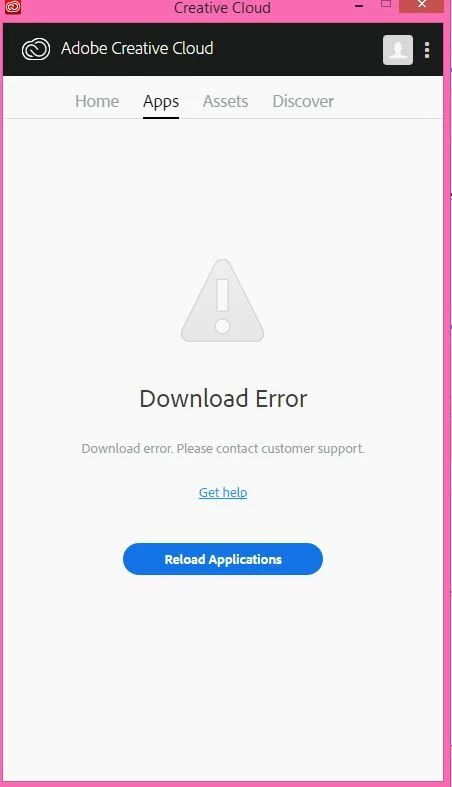The height and width of the screenshot is (787, 452).
Task: Click the Adobe Creative Cloud header title
Action: tap(137, 48)
